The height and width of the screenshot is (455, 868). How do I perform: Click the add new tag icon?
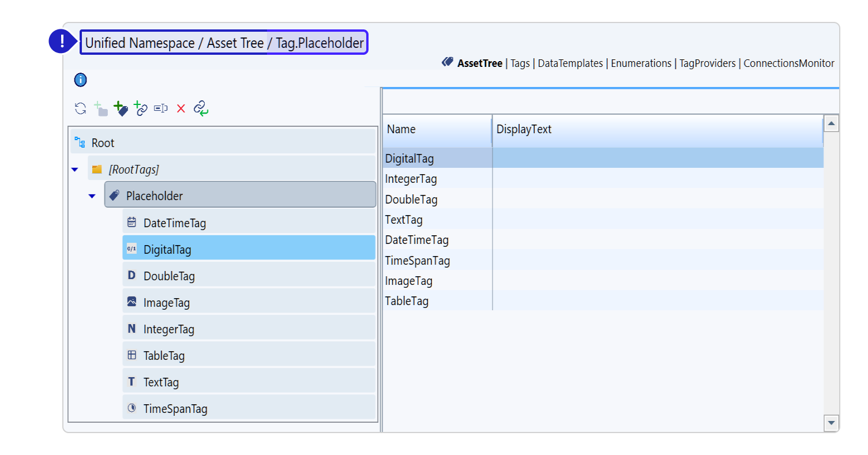(x=121, y=108)
